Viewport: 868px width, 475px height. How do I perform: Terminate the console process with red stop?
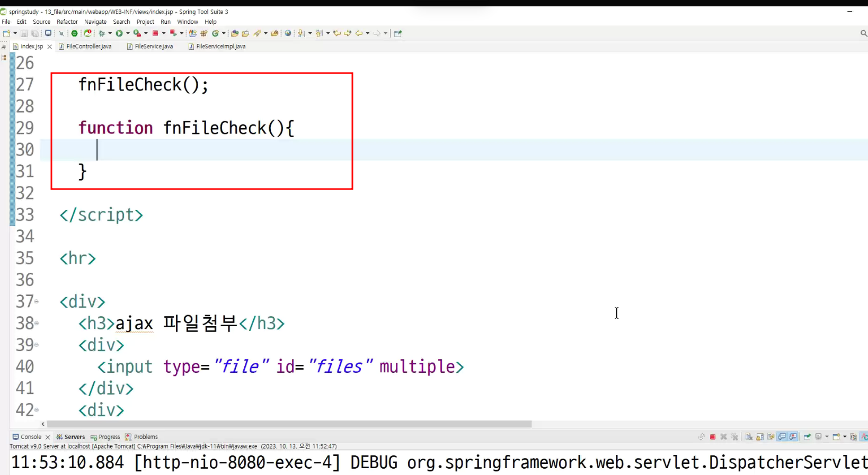coord(713,437)
